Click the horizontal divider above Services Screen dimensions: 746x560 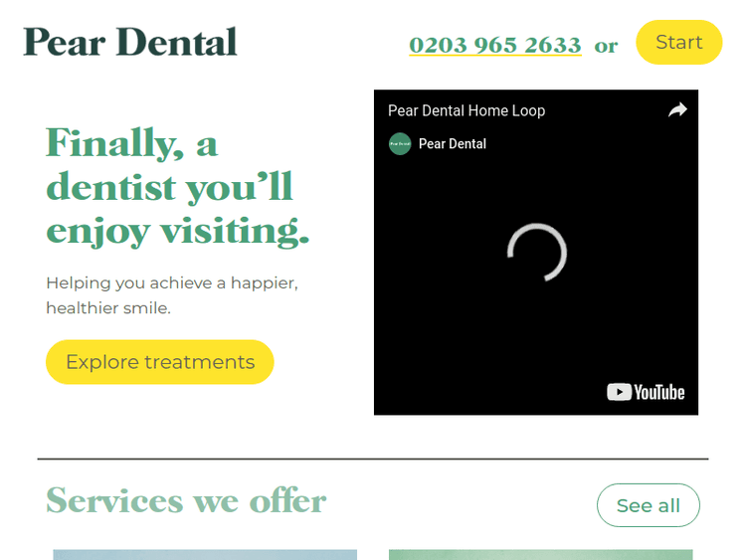click(x=373, y=460)
